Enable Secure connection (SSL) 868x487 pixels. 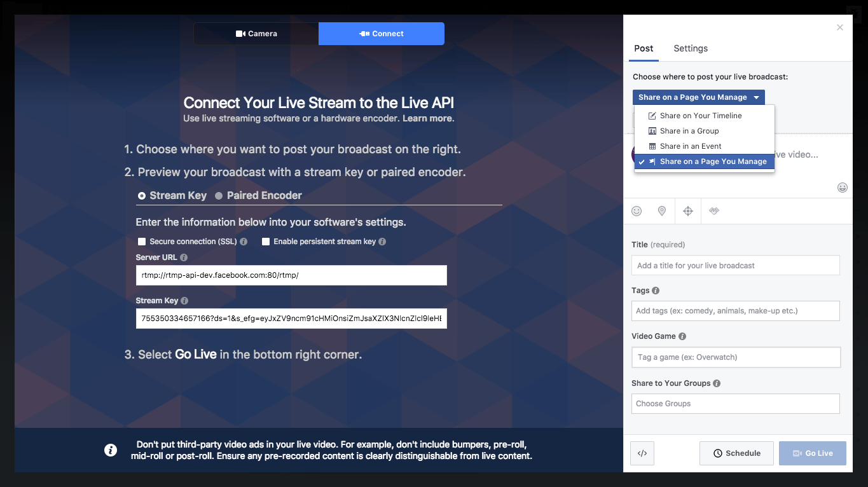click(x=141, y=241)
